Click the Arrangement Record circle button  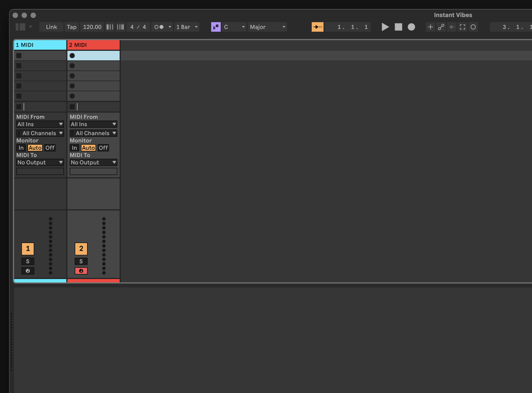click(x=411, y=27)
